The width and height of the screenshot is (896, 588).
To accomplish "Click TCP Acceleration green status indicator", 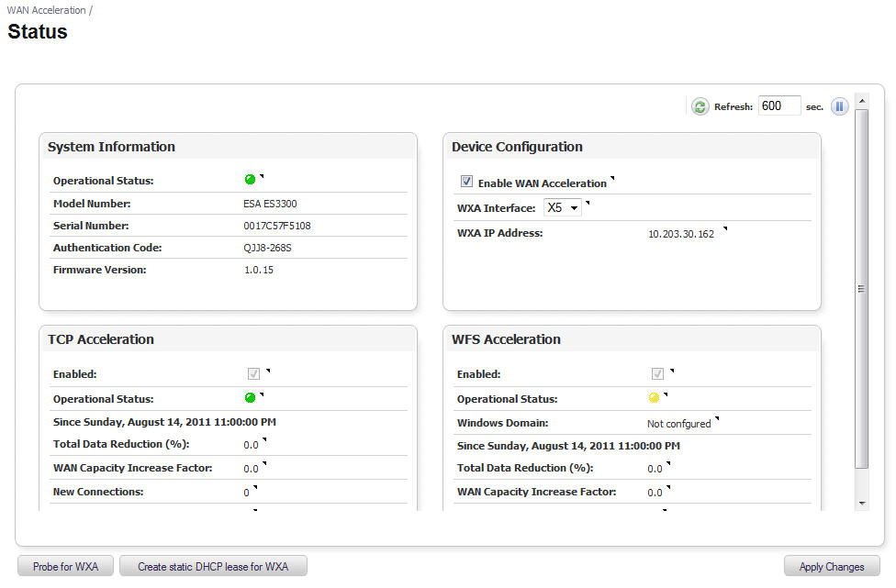I will [250, 398].
